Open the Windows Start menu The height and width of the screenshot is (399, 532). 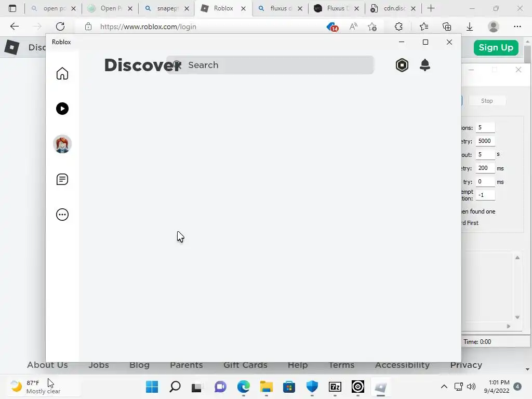pyautogui.click(x=152, y=387)
